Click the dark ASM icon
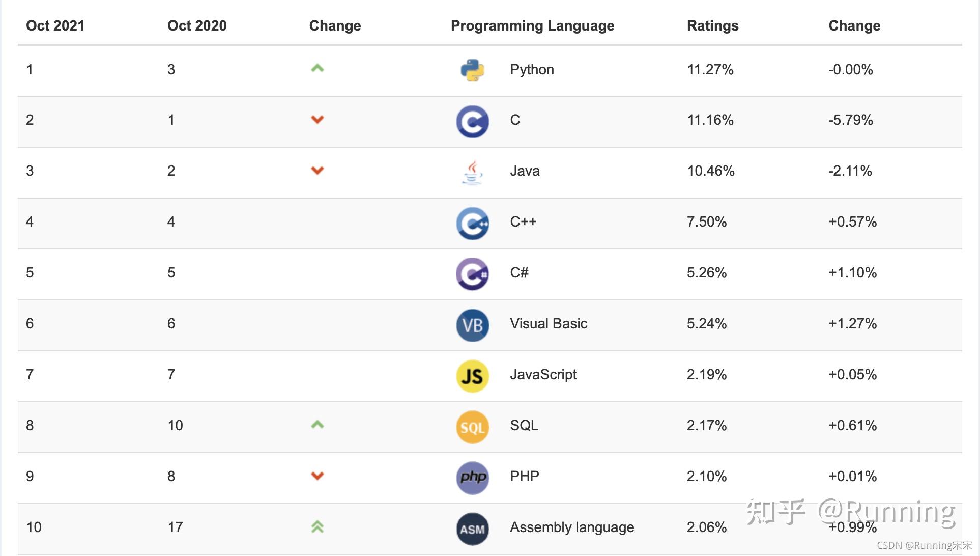 point(472,529)
